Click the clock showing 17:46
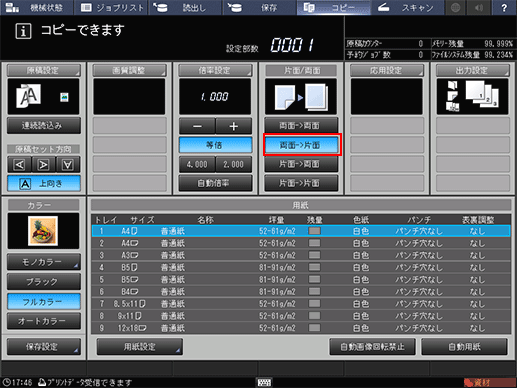 (x=17, y=382)
